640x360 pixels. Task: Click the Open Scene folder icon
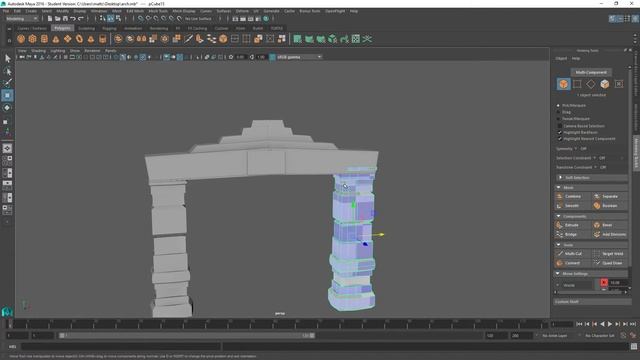pos(58,18)
